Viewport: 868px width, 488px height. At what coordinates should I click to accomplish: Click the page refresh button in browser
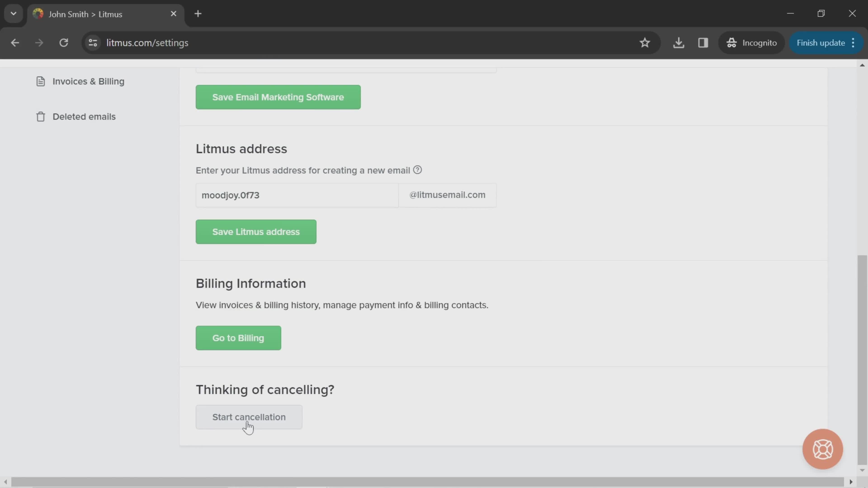64,42
